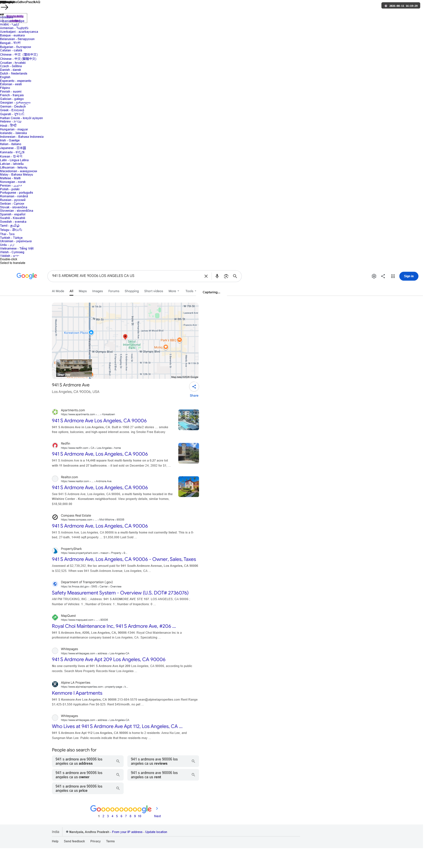The image size is (428, 868).
Task: Open the Redfin building image thumbnail
Action: [188, 453]
